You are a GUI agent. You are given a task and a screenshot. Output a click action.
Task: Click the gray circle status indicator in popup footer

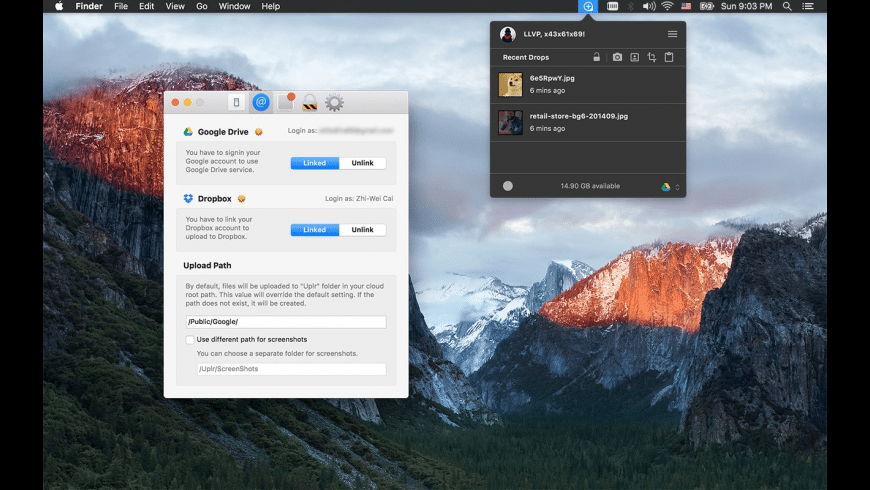[508, 186]
